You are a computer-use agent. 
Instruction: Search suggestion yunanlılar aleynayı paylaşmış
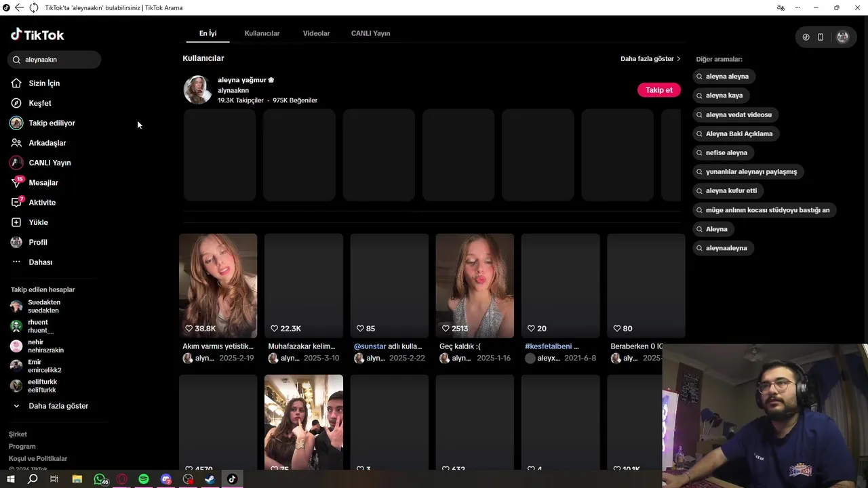tap(749, 171)
